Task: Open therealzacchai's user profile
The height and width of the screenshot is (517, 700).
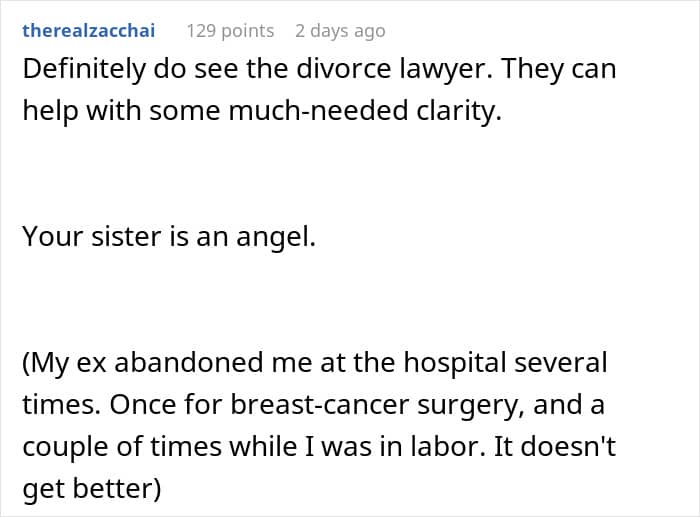Action: tap(89, 30)
